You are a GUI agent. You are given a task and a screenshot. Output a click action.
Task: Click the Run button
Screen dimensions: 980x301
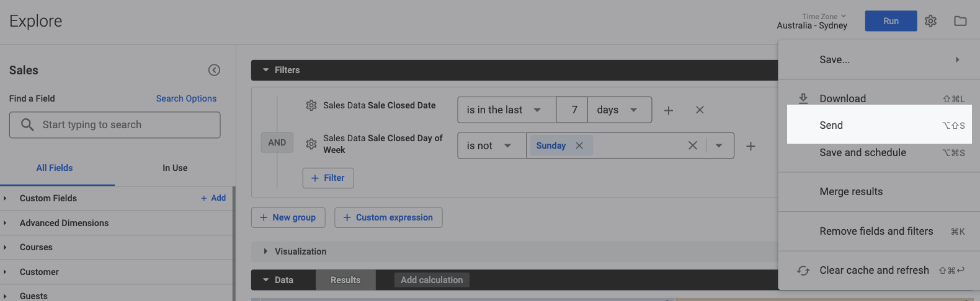click(x=891, y=21)
